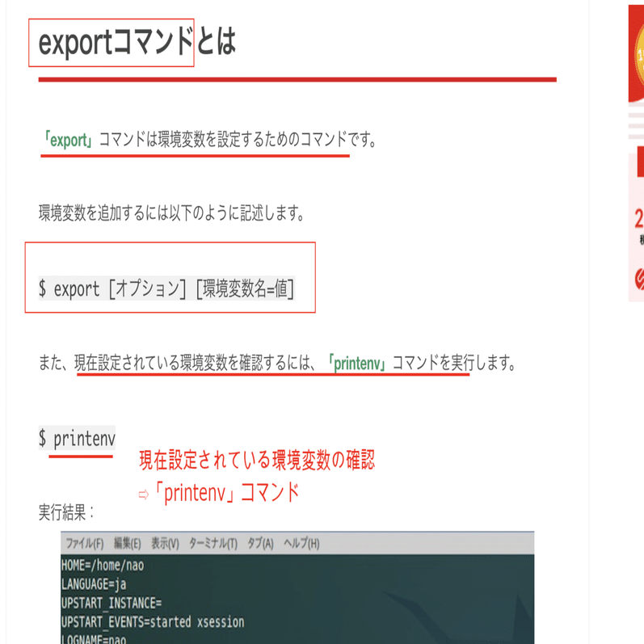Image resolution: width=644 pixels, height=644 pixels.
Task: Open the ターミナル(T) menu in terminal screenshot
Action: coord(213,543)
